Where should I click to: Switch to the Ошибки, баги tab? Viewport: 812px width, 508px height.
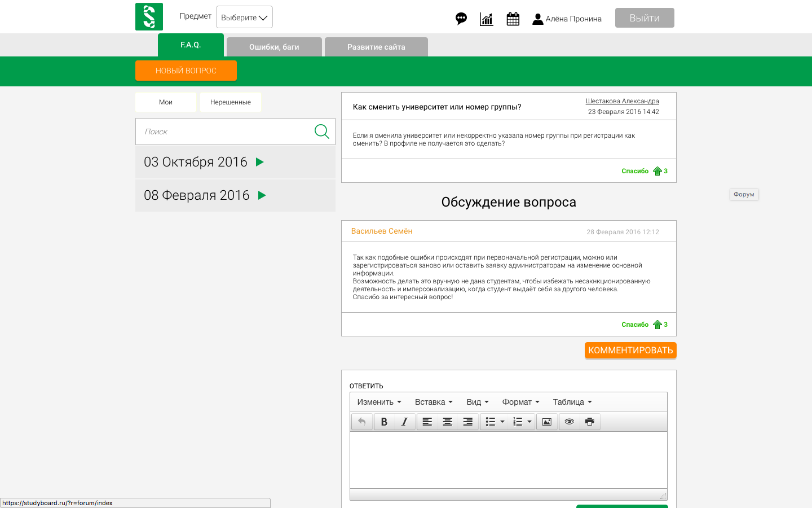pyautogui.click(x=274, y=47)
